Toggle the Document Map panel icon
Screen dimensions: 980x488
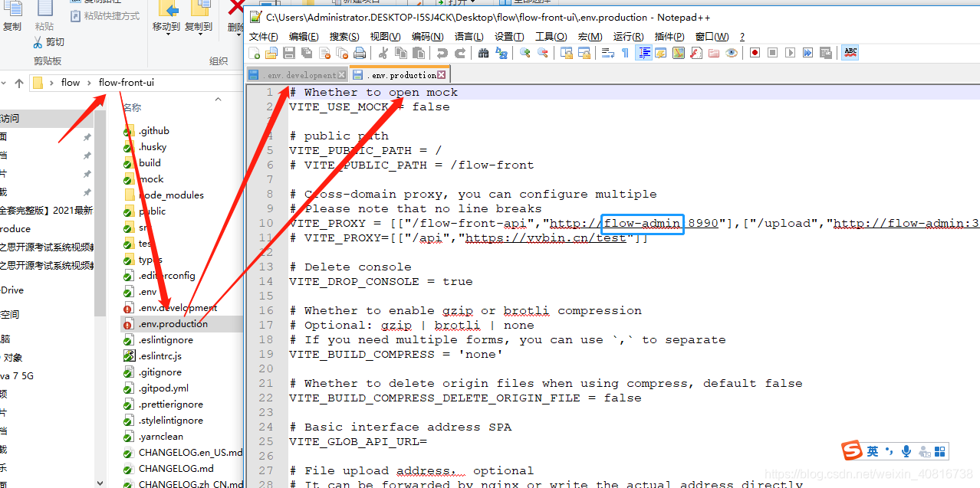[679, 53]
